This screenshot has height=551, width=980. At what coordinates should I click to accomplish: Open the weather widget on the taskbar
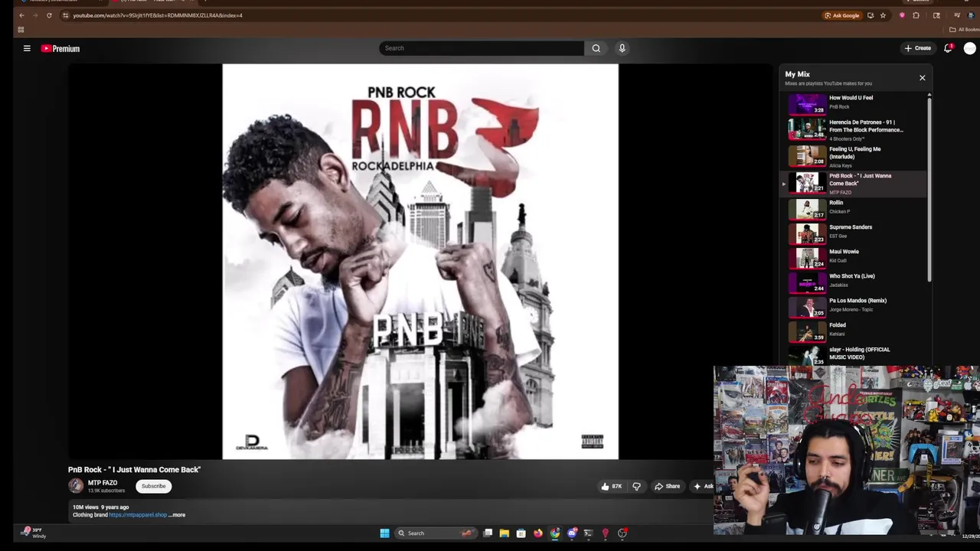[x=34, y=533]
